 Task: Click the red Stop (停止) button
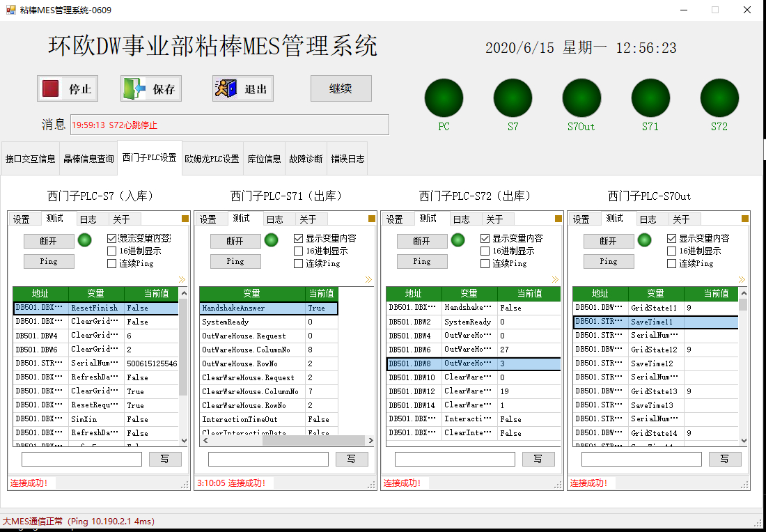68,89
